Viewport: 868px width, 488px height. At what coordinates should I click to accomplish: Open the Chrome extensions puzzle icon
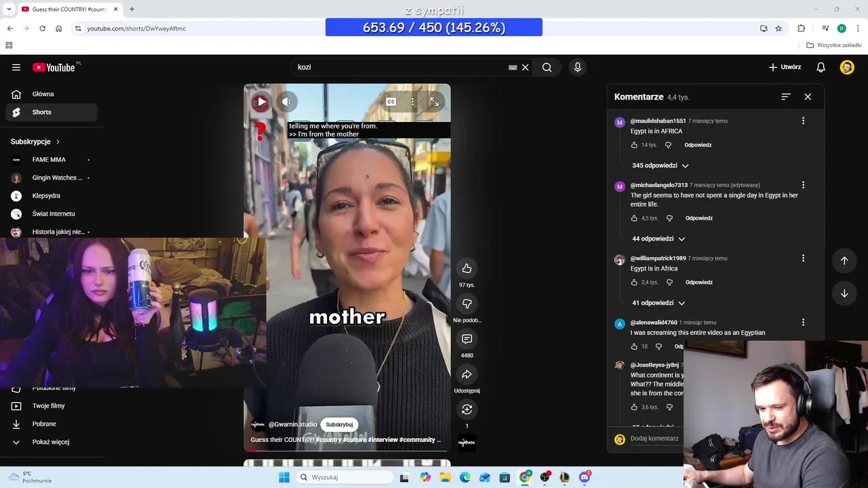pos(802,28)
